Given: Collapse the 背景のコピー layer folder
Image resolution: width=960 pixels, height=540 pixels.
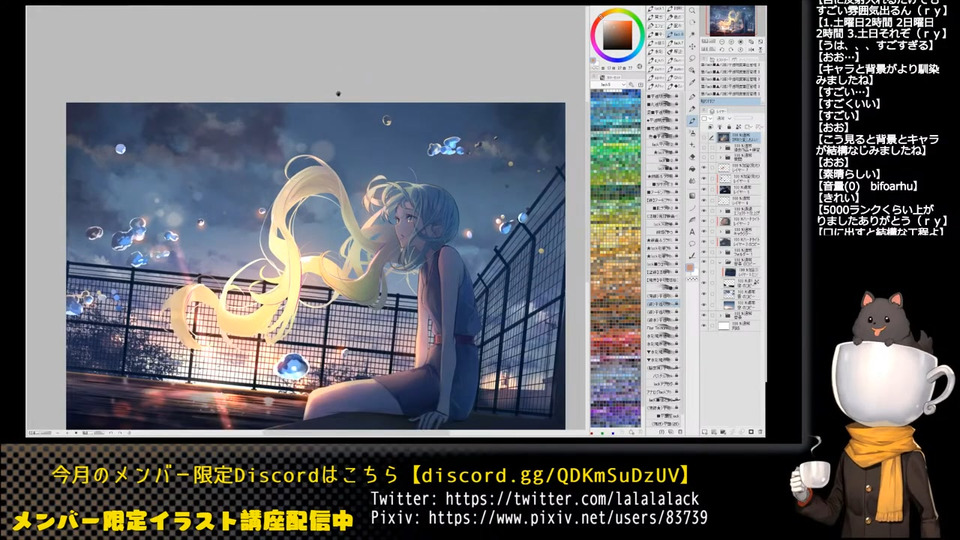Looking at the screenshot, I should pyautogui.click(x=720, y=262).
